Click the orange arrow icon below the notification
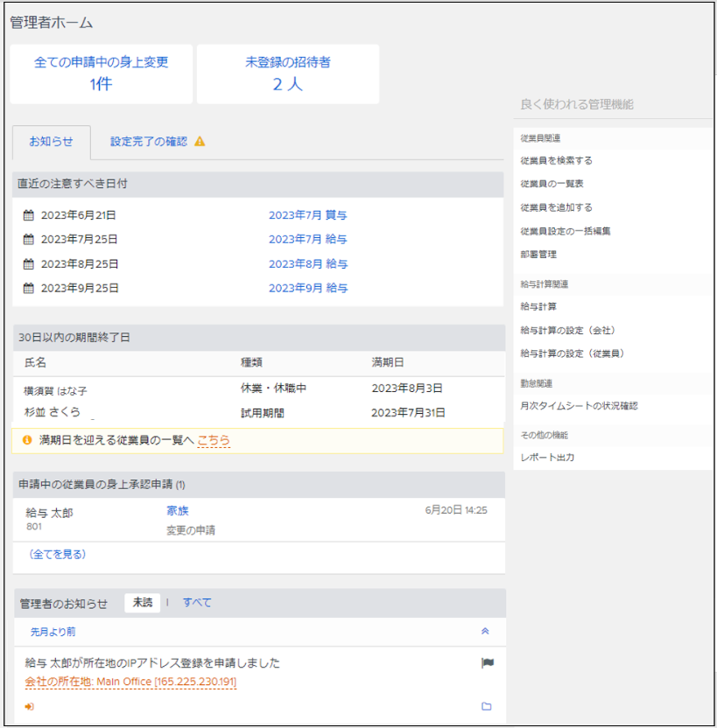The image size is (717, 728). (29, 706)
